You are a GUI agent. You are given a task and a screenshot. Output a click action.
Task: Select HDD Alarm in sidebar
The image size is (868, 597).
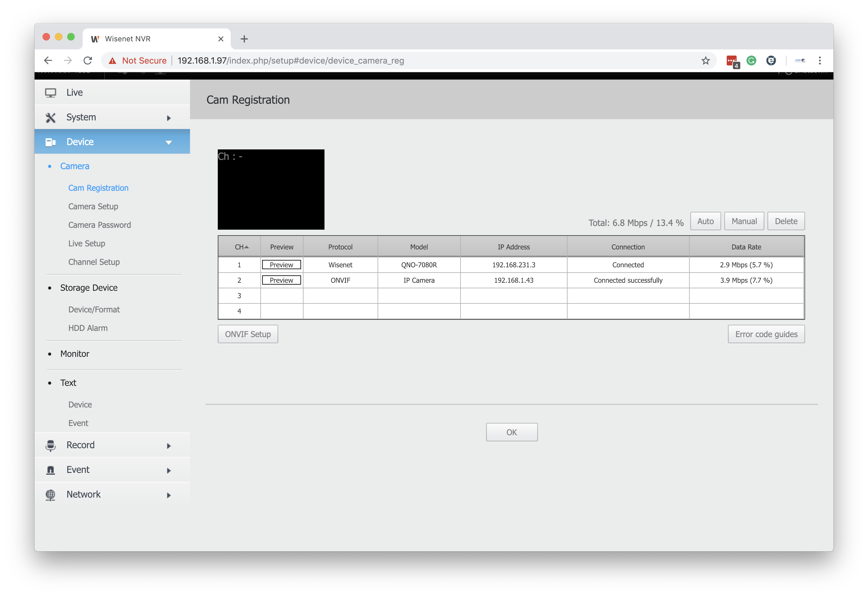tap(88, 328)
